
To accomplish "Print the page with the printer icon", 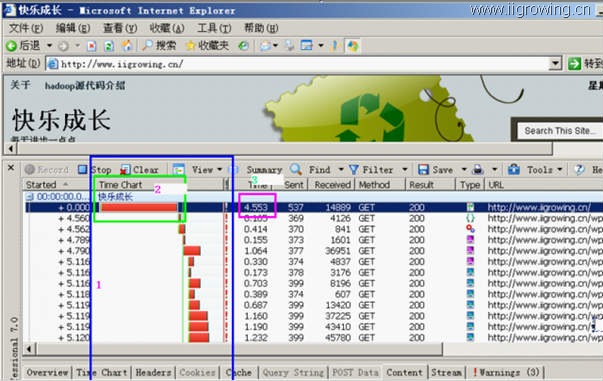I will click(289, 46).
